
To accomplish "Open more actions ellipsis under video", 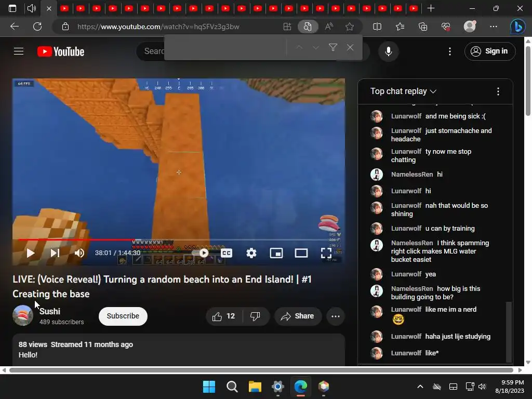I will [x=336, y=316].
